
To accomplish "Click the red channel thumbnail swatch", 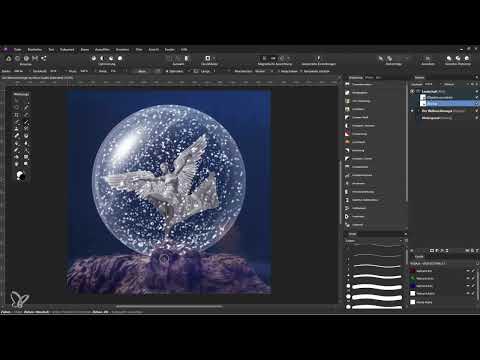I will tap(413, 271).
